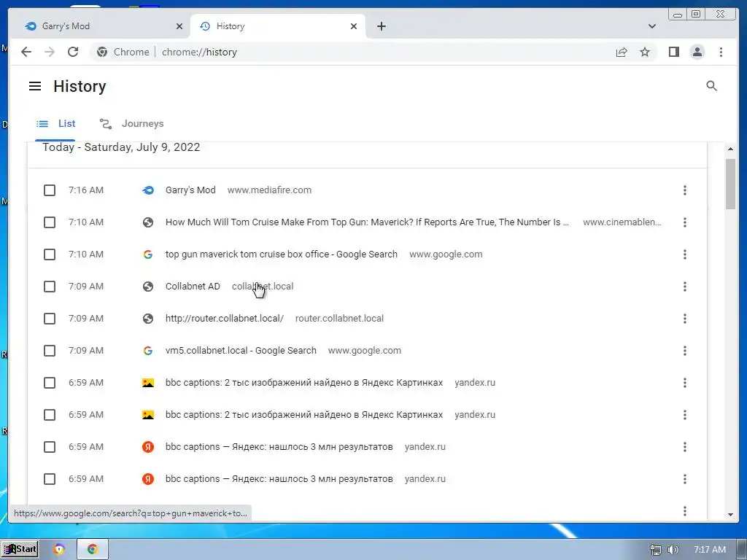Viewport: 747px width, 560px height.
Task: Check the Collabnet AD entry
Action: pos(50,287)
